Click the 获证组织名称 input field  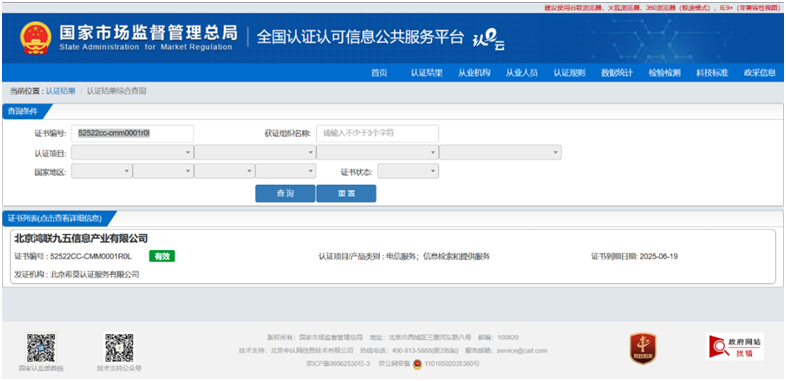tap(377, 133)
